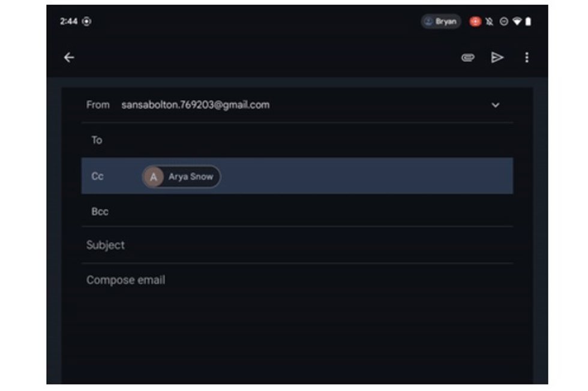This screenshot has width=588, height=391.
Task: Attach a file with paperclip icon
Action: pos(467,58)
